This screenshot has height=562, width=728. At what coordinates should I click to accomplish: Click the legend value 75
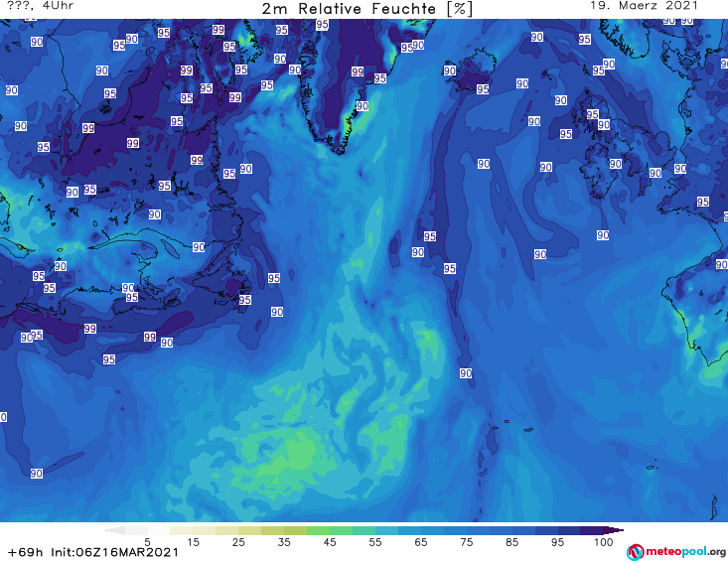(x=467, y=542)
